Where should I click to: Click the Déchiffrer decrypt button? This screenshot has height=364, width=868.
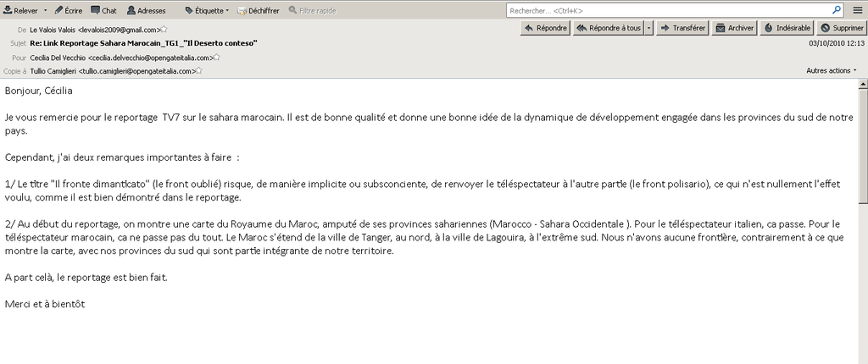[x=258, y=10]
